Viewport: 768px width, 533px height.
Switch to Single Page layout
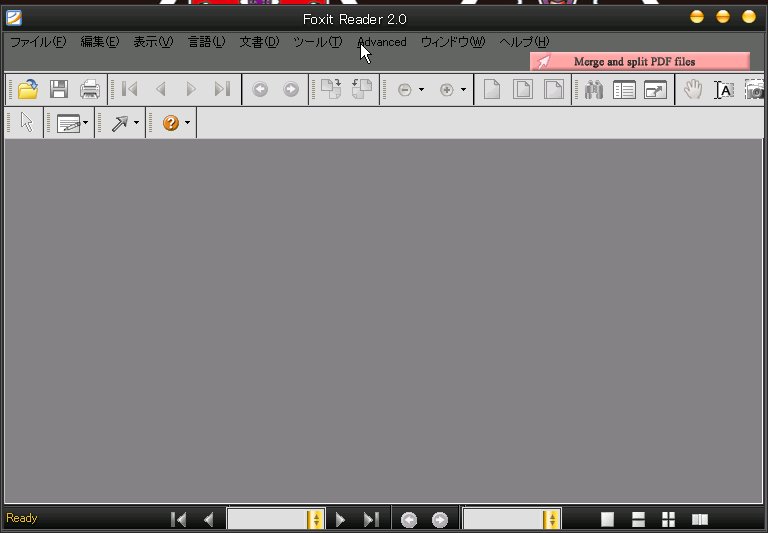click(x=607, y=519)
